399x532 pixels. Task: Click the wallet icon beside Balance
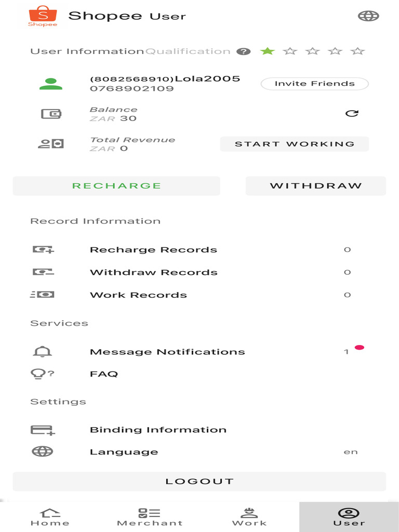tap(51, 114)
